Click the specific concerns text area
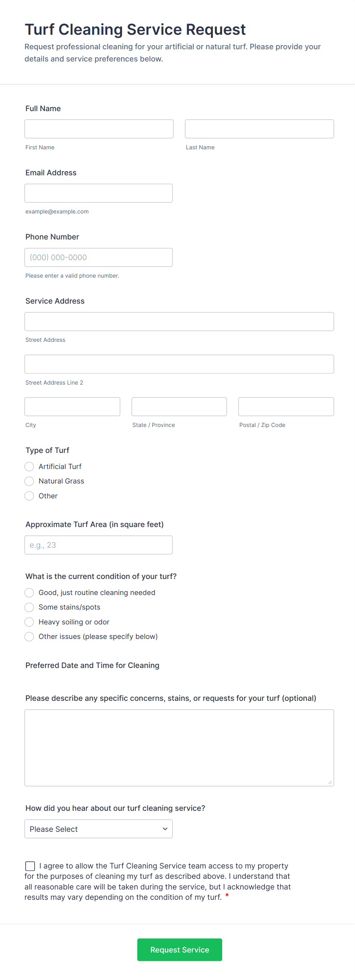Image resolution: width=355 pixels, height=980 pixels. 179,747
